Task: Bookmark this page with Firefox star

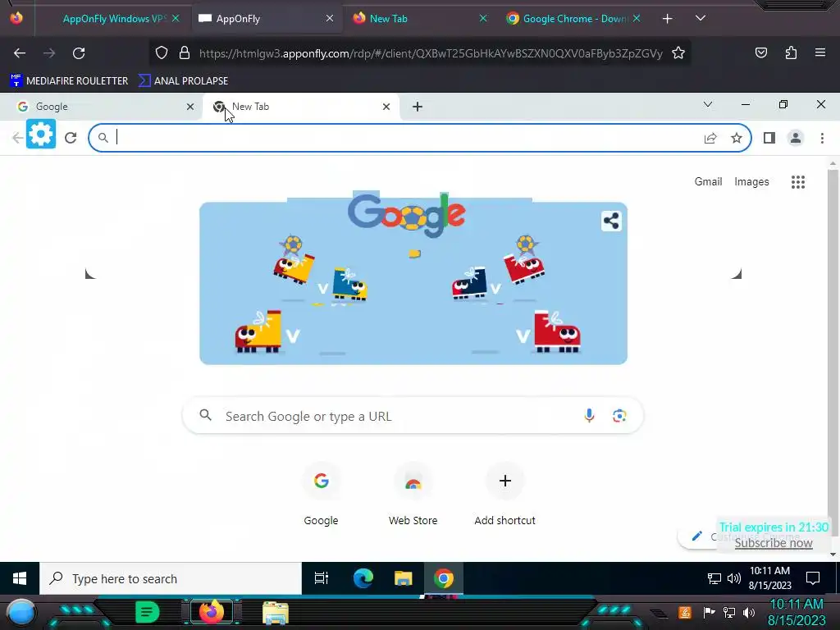Action: click(678, 52)
